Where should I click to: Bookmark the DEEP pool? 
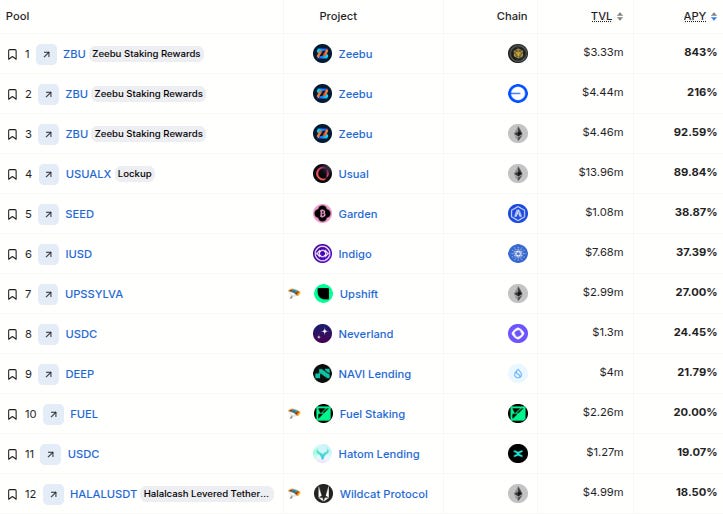pyautogui.click(x=12, y=374)
